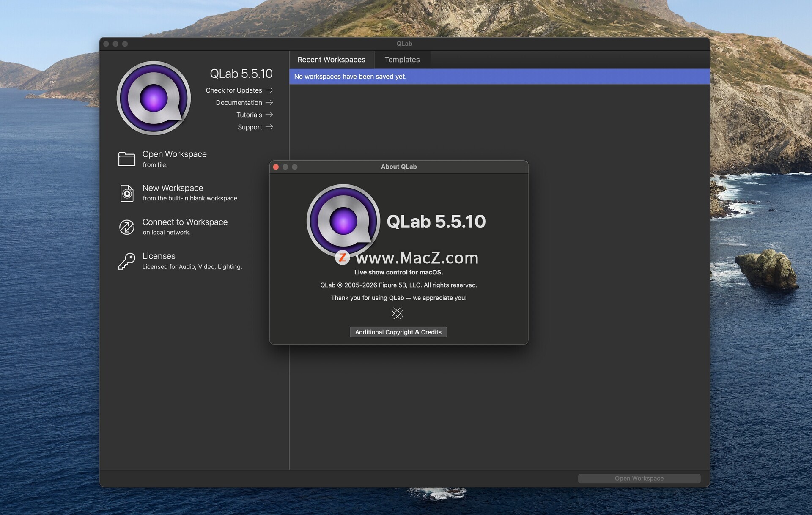Select the 'No workspaces have been saved' row

click(x=499, y=77)
